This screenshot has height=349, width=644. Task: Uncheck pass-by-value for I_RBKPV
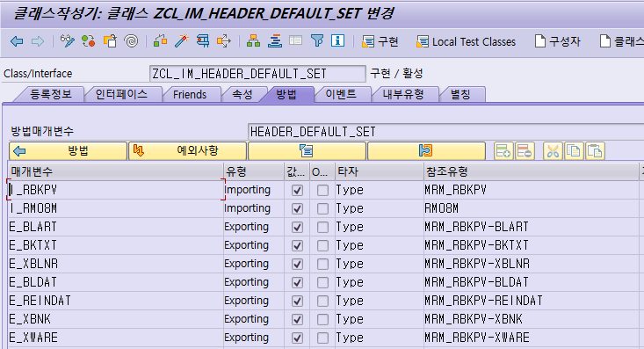point(297,191)
